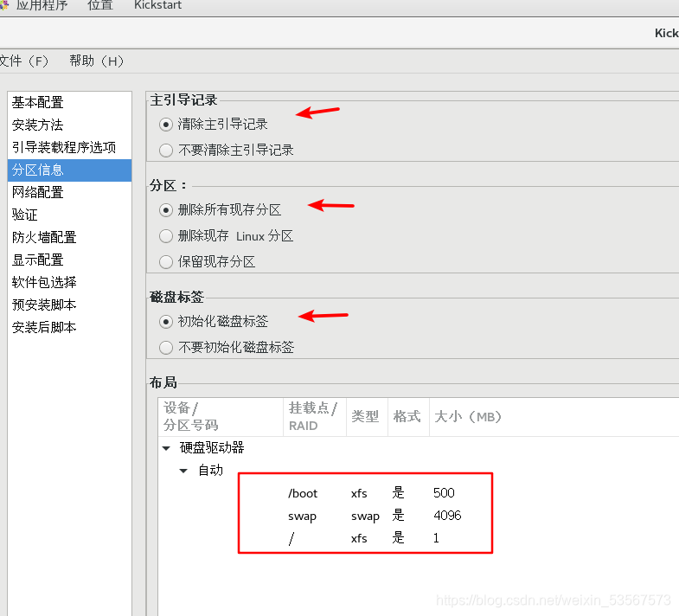Open the 位置 menu in top bar
Image resolution: width=679 pixels, height=616 pixels.
click(x=100, y=5)
